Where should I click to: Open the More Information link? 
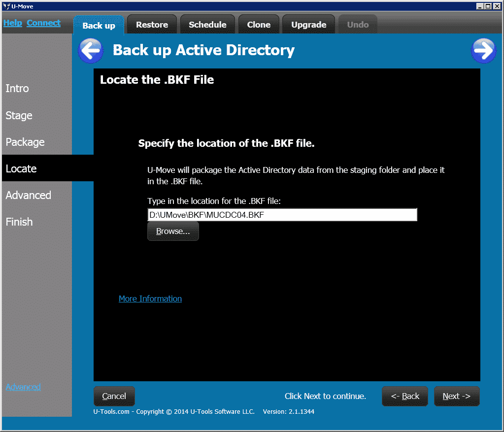point(150,299)
